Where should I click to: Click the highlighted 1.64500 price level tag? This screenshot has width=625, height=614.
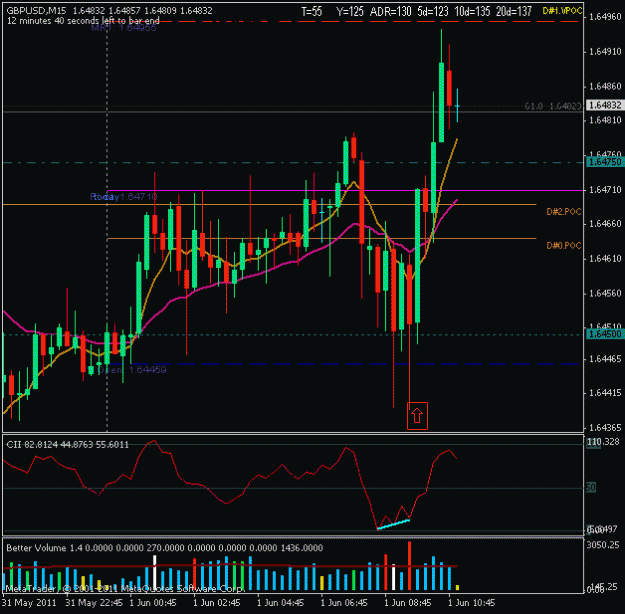(605, 334)
